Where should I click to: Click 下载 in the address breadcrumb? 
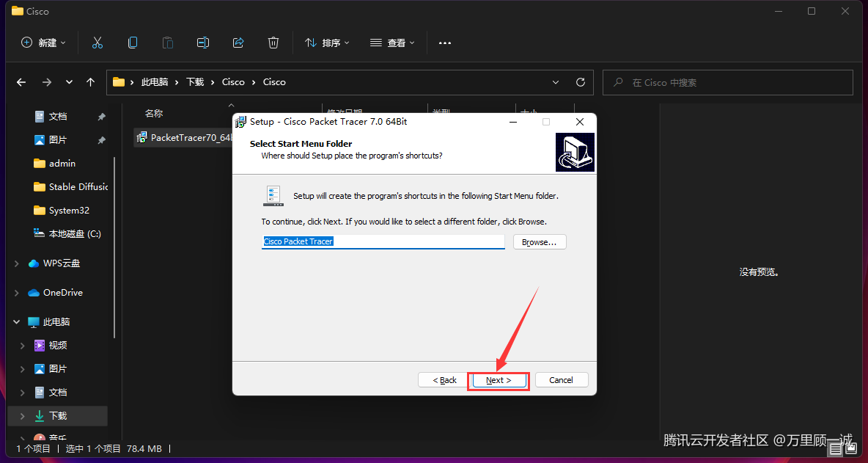(195, 82)
